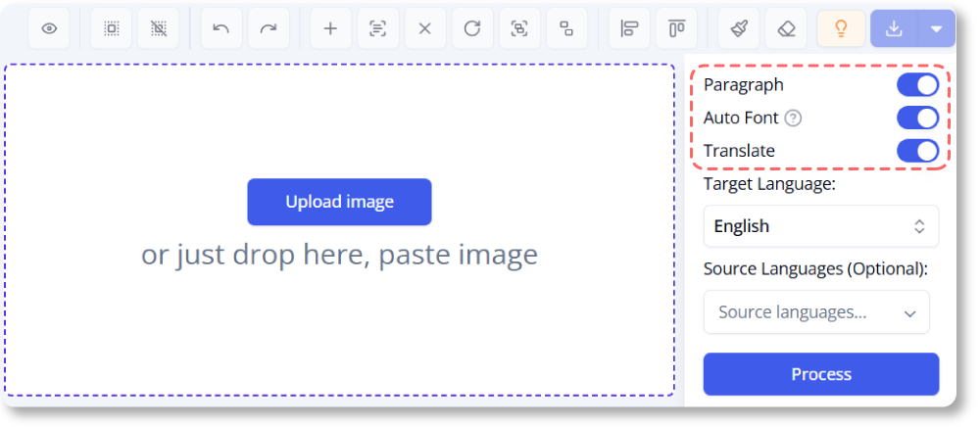The width and height of the screenshot is (980, 427).
Task: Click the Upload image button
Action: (x=339, y=202)
